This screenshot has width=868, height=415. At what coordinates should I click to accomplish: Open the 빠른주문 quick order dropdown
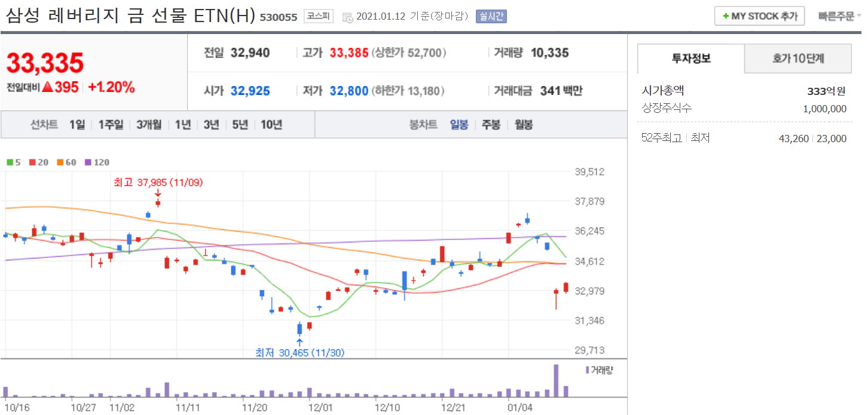point(839,16)
